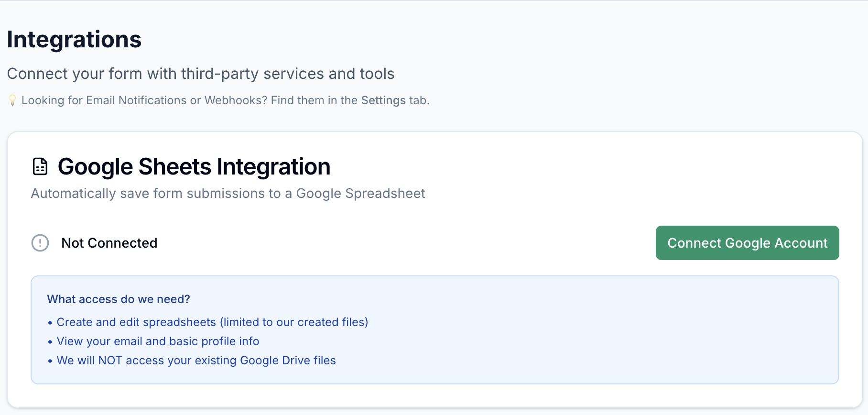Image resolution: width=868 pixels, height=415 pixels.
Task: Click the tip about Email Notifications or Webhooks
Action: [x=218, y=100]
